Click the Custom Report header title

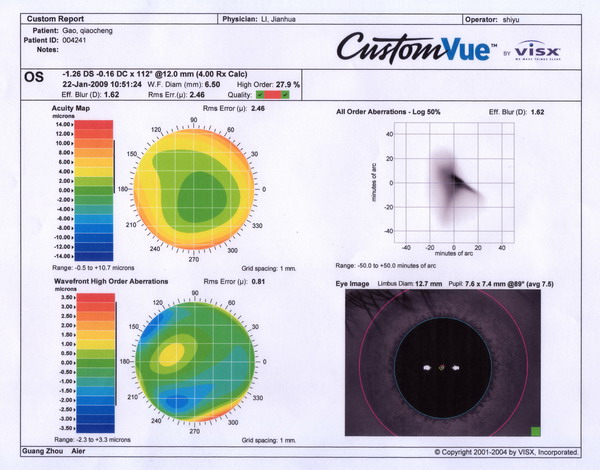(54, 19)
